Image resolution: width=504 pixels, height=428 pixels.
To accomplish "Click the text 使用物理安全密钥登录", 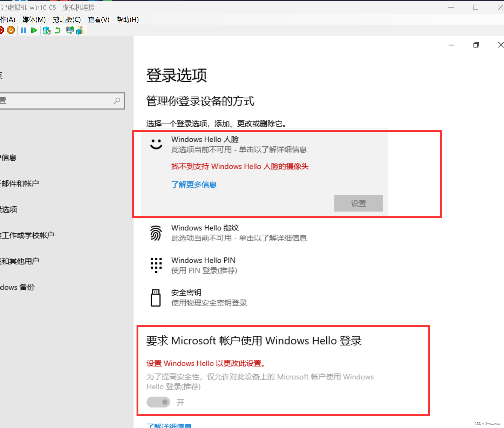I will (209, 303).
